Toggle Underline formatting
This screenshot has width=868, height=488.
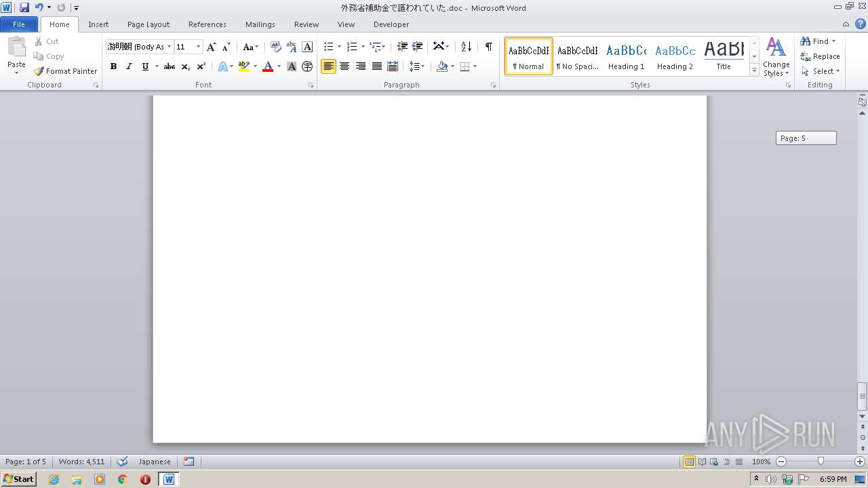pos(145,66)
